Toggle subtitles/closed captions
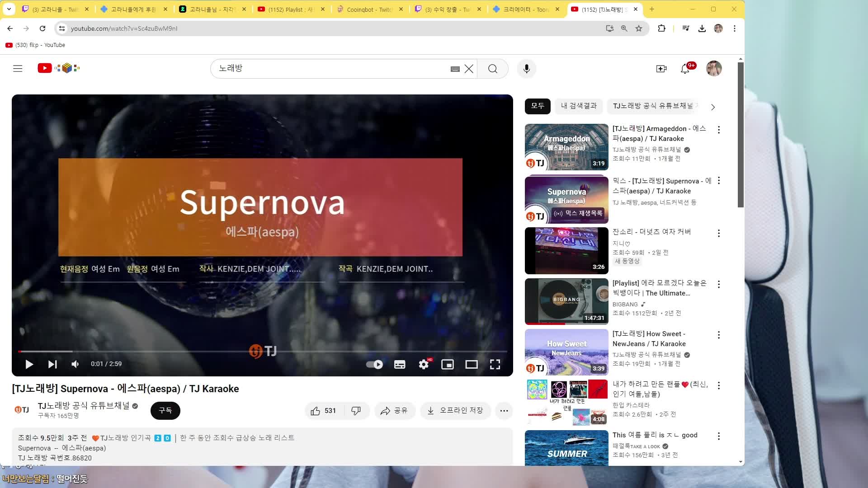The image size is (868, 488). (x=400, y=364)
